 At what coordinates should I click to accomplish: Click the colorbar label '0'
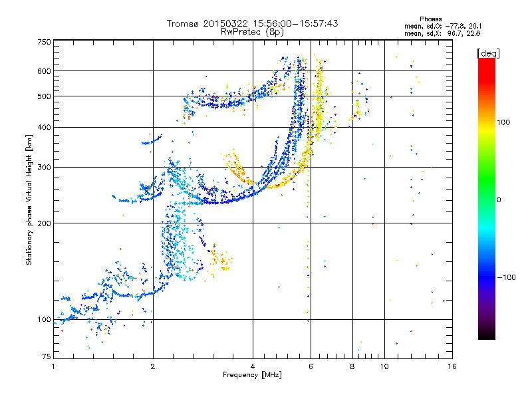(499, 200)
